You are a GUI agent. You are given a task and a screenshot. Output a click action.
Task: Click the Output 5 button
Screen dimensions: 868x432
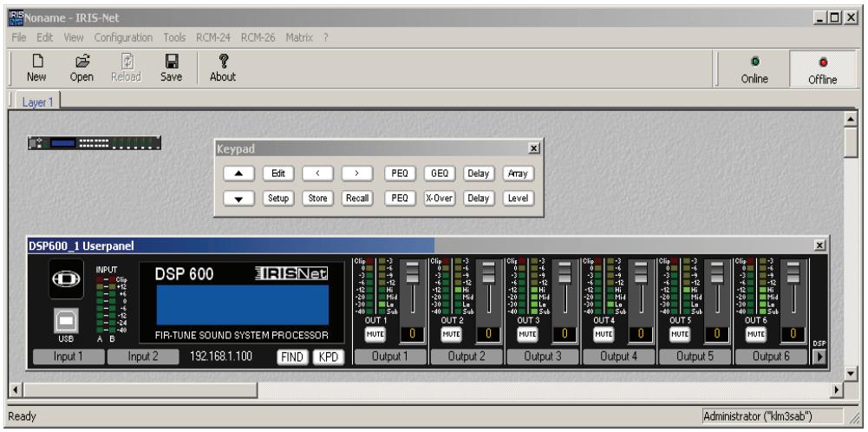(x=695, y=357)
